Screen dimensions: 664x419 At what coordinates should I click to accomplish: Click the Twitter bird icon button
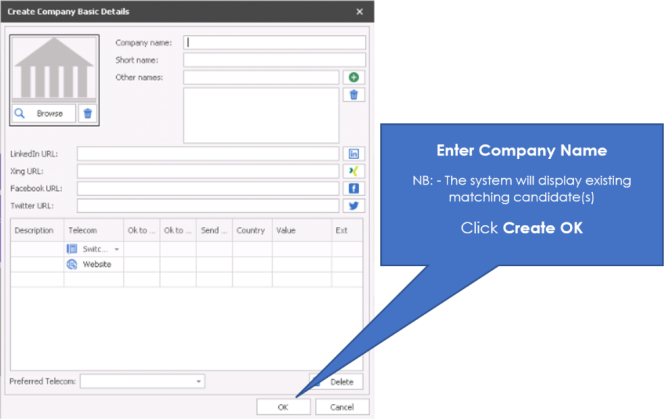pos(353,206)
